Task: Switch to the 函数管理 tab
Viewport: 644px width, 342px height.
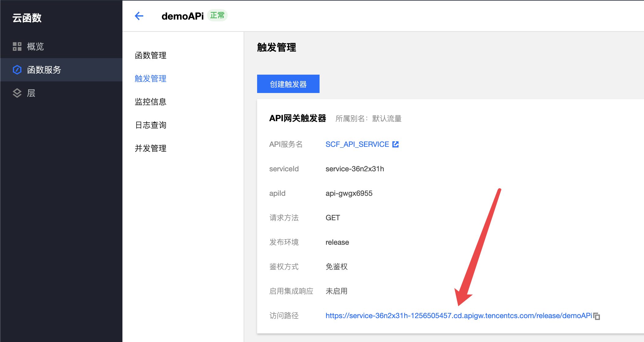Action: 151,55
